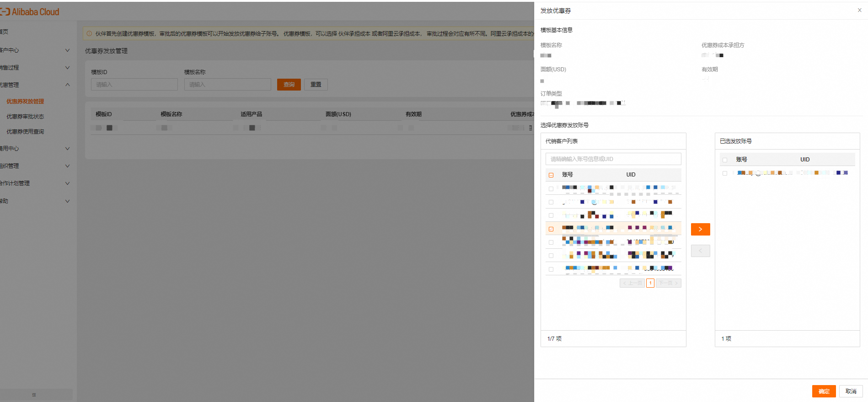Close the 发放优惠券 drawer

(859, 10)
